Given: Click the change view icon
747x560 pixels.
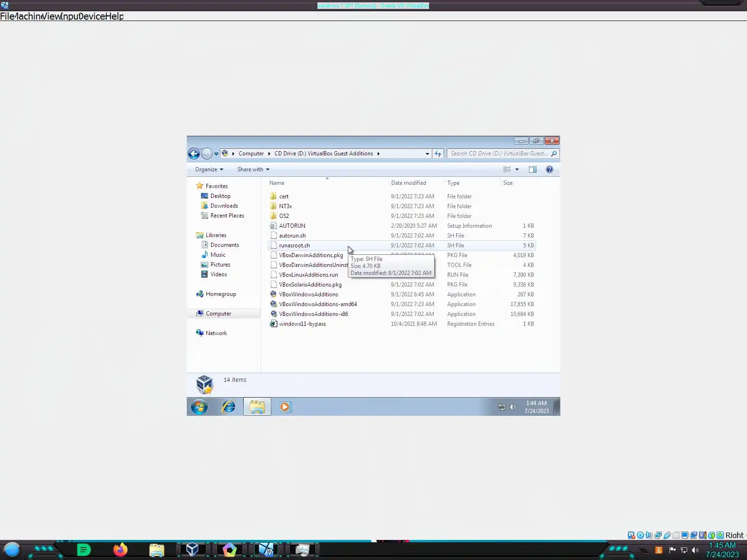Looking at the screenshot, I should tap(507, 169).
